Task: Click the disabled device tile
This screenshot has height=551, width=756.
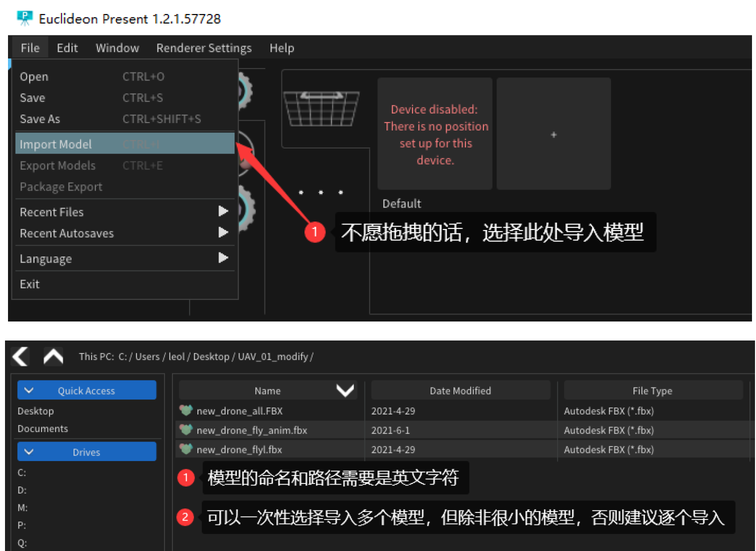Action: click(435, 133)
